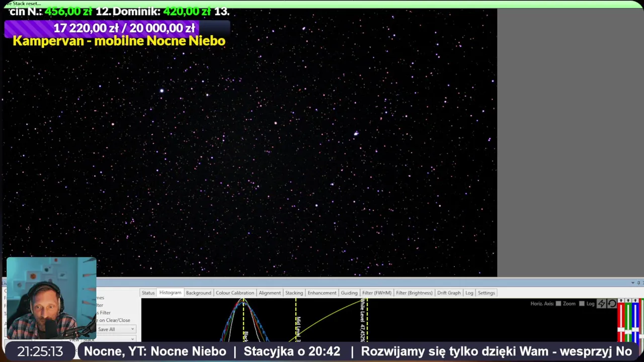Switch to the Background tab
Viewport: 644px width, 362px height.
point(198,293)
